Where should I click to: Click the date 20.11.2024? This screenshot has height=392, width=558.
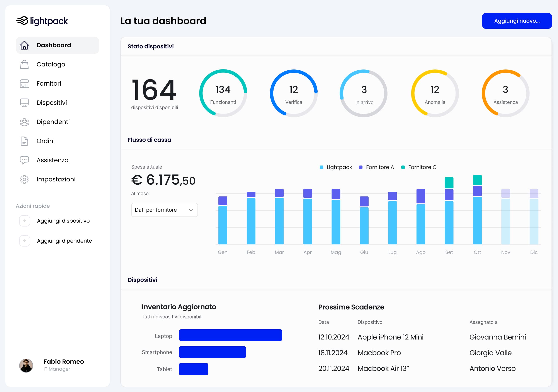point(334,369)
